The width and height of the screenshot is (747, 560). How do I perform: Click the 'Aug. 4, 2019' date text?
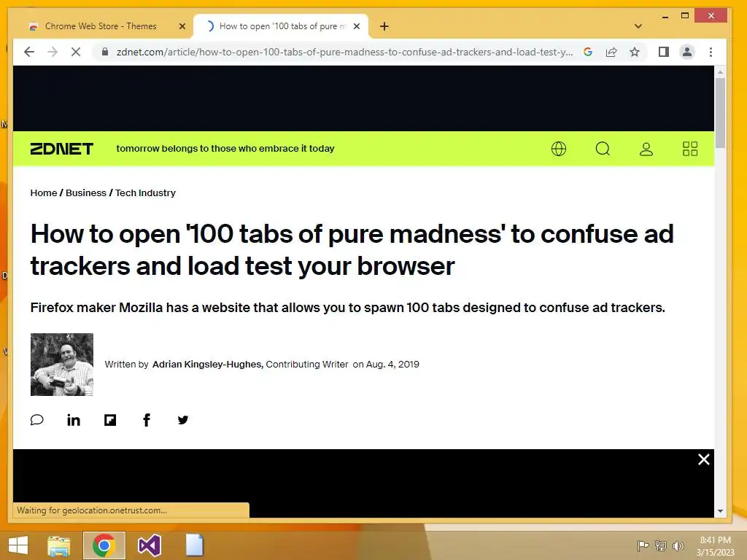[x=392, y=365]
